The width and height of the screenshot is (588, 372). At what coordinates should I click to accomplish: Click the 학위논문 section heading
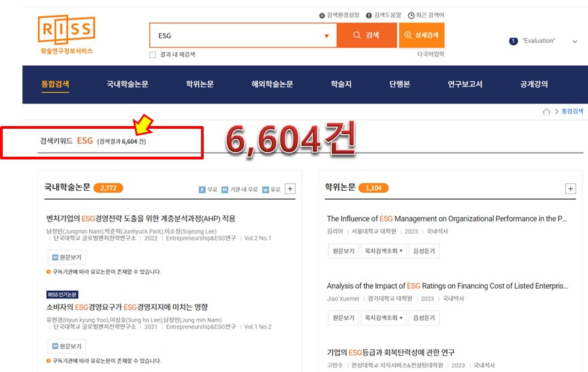(340, 187)
